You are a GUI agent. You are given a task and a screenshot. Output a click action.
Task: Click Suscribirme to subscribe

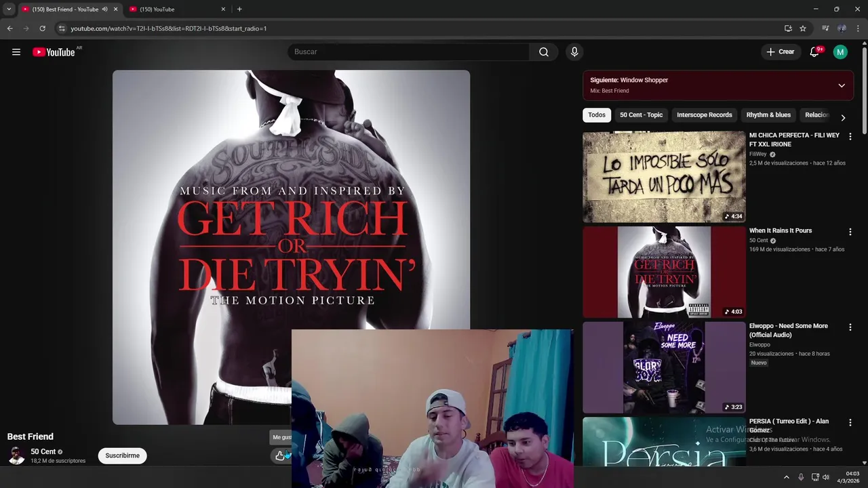[x=122, y=456]
